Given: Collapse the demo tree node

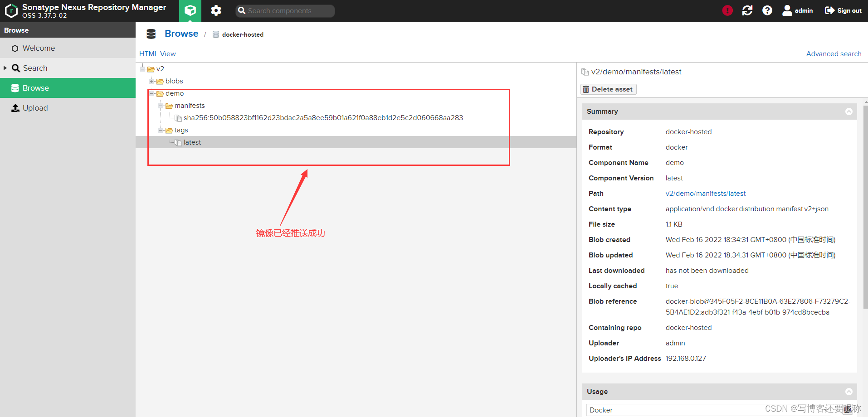Looking at the screenshot, I should point(151,93).
